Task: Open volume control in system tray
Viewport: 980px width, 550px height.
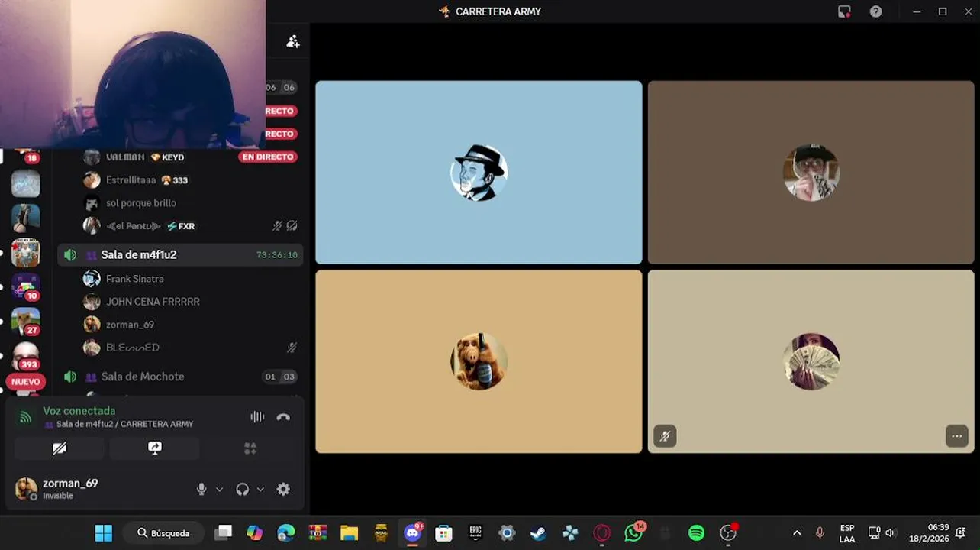Action: click(x=890, y=533)
